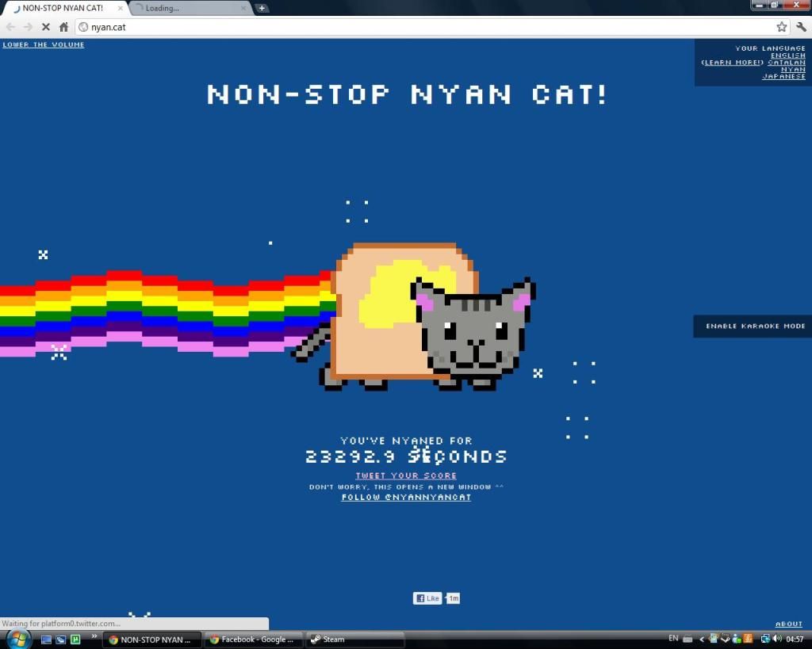Click Follow @nyannyancat link
Image resolution: width=812 pixels, height=649 pixels.
(406, 498)
